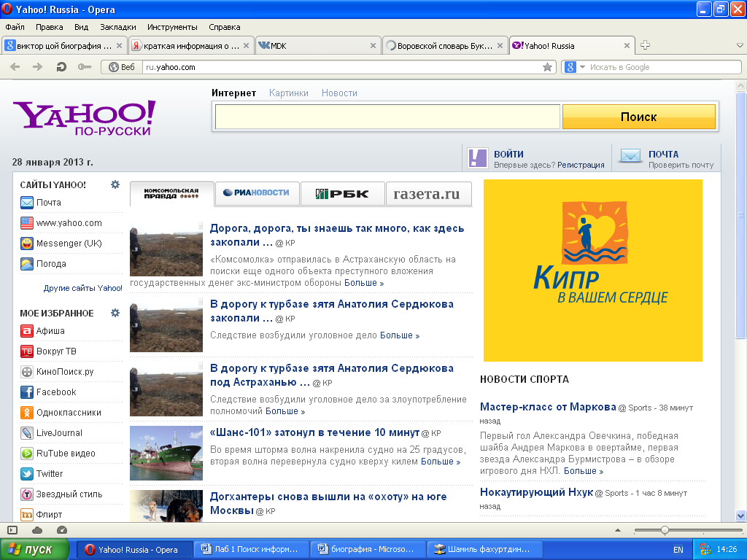
Task: Open the Флирт icon
Action: click(x=27, y=515)
